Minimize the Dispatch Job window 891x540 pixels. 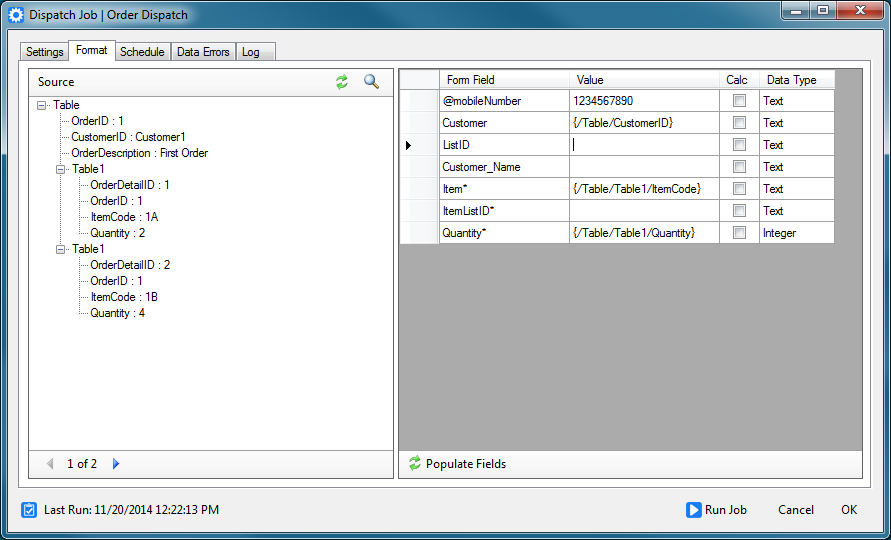[x=798, y=11]
